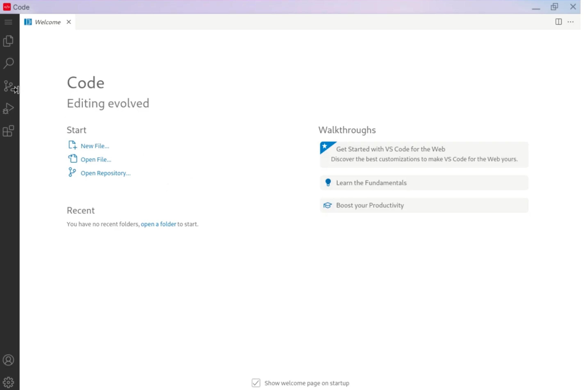Image resolution: width=588 pixels, height=390 pixels.
Task: Open Run and Debug view
Action: 8,108
